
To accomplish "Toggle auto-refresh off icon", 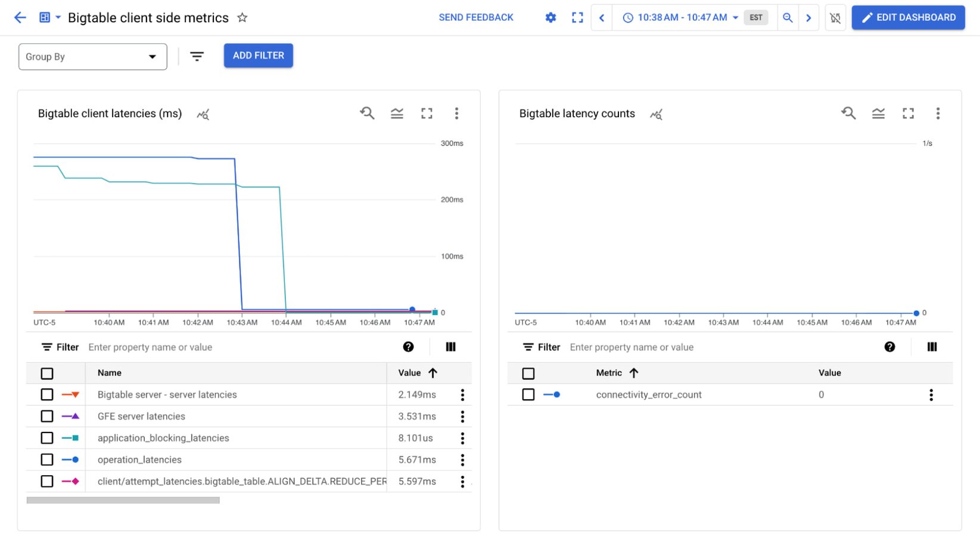I will click(x=835, y=18).
